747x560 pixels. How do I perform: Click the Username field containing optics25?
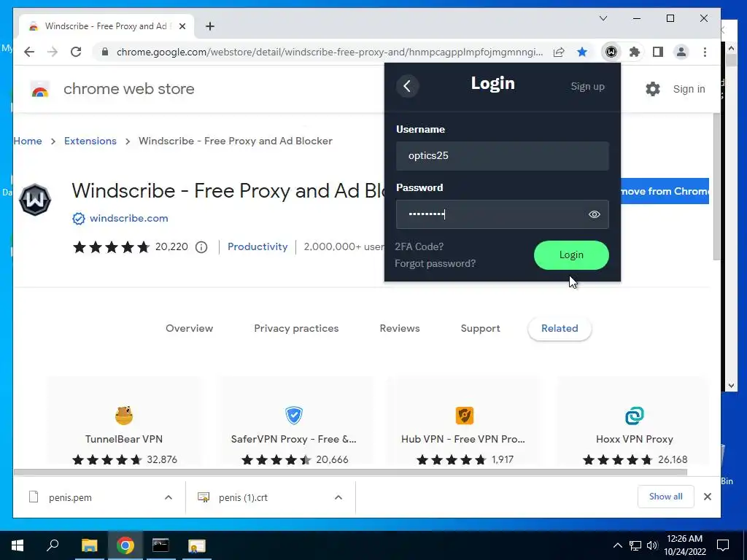click(502, 156)
